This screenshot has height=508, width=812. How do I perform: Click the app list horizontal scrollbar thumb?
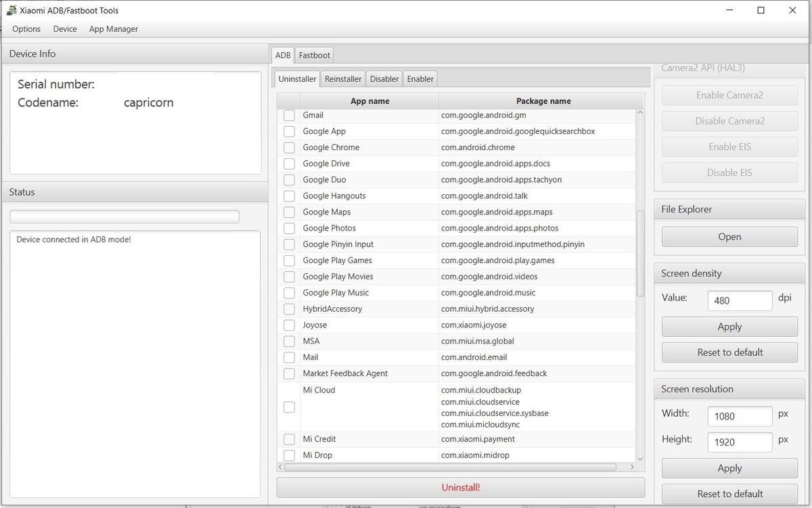point(451,467)
